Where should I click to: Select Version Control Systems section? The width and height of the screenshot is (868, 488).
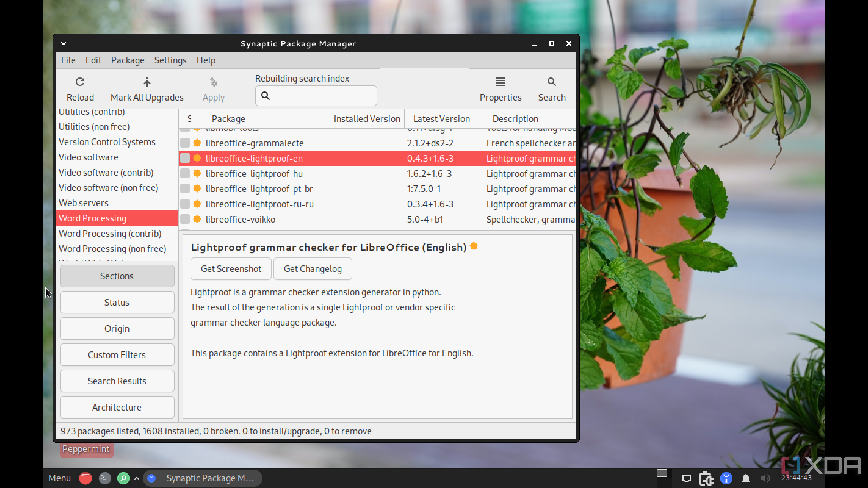coord(117,142)
